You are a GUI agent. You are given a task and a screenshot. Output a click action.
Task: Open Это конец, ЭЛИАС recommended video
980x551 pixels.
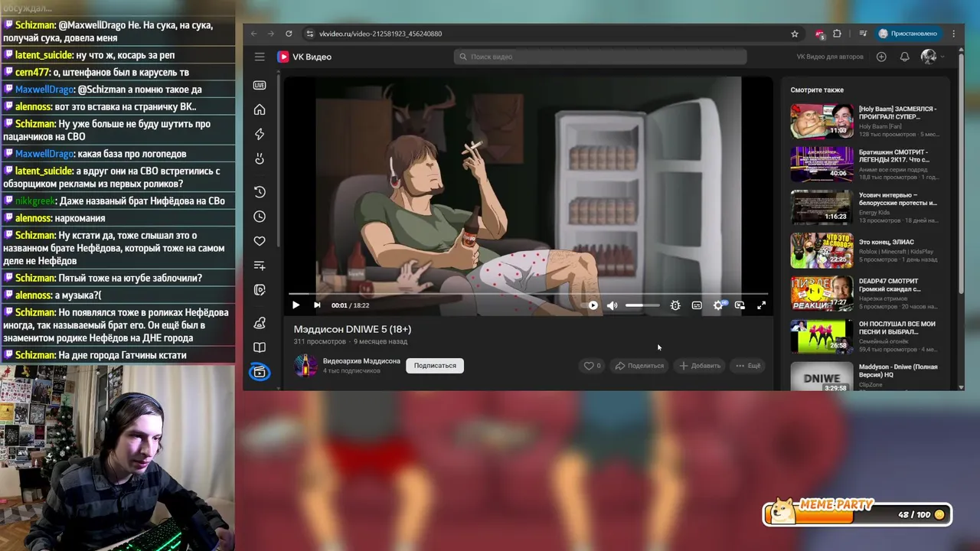coord(865,250)
